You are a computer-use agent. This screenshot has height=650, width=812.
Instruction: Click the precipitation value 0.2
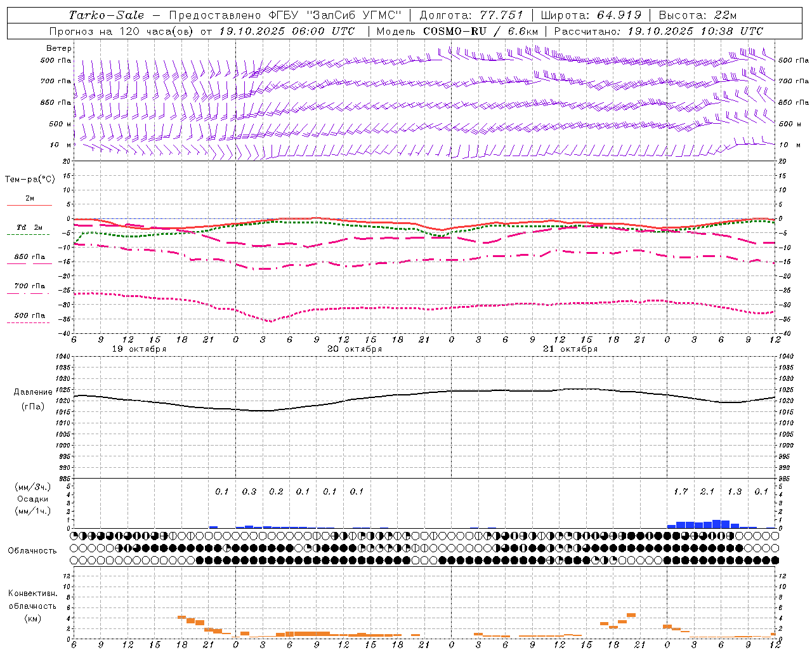(x=276, y=491)
